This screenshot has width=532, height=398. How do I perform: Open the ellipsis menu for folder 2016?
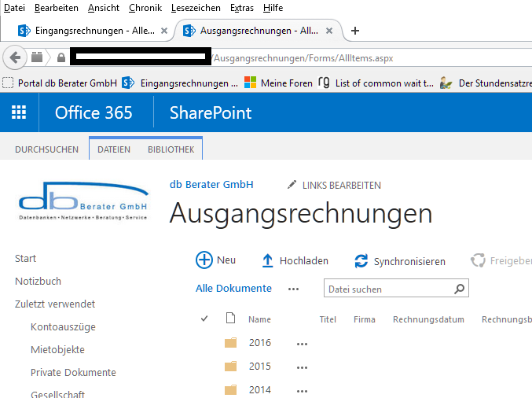click(x=302, y=344)
